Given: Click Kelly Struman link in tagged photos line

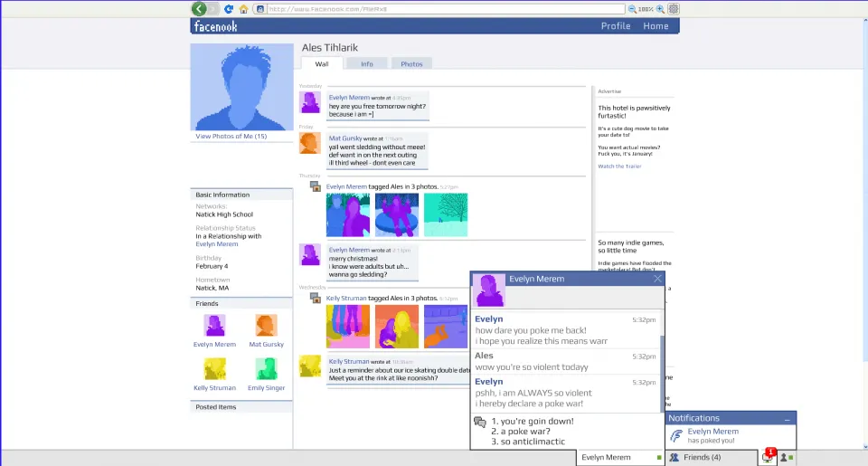Looking at the screenshot, I should [346, 298].
